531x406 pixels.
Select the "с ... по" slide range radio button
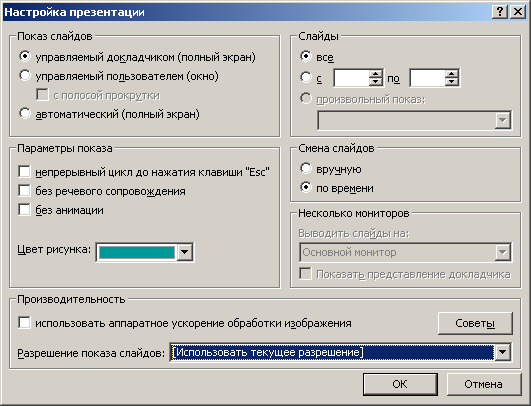pyautogui.click(x=305, y=78)
